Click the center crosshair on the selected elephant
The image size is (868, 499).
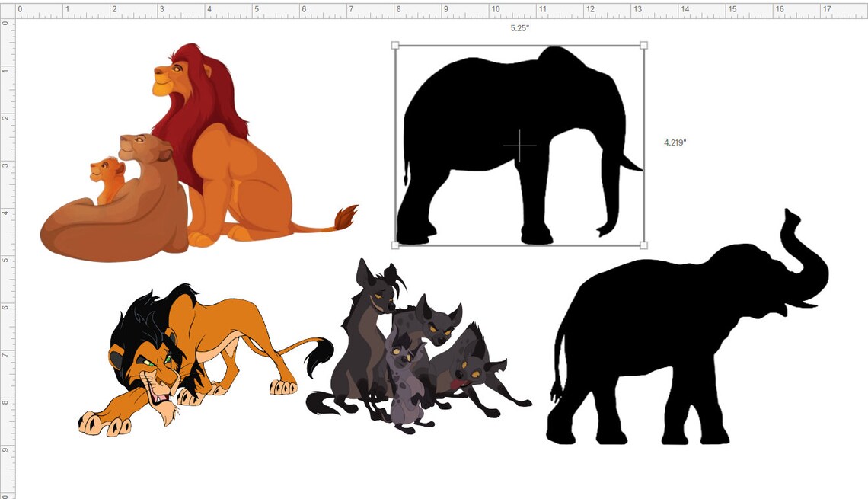pos(520,146)
